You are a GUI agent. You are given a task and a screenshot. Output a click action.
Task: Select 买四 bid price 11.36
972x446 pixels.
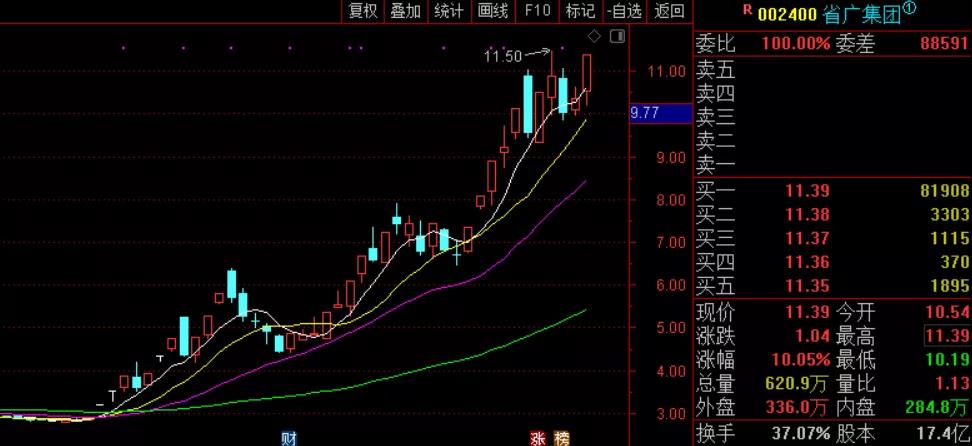point(808,262)
